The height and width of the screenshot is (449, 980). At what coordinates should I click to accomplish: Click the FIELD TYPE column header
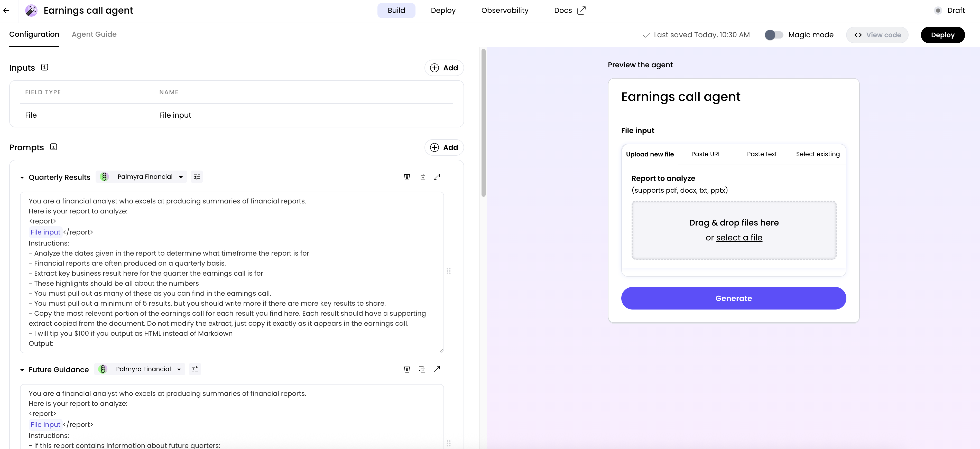[x=43, y=92]
